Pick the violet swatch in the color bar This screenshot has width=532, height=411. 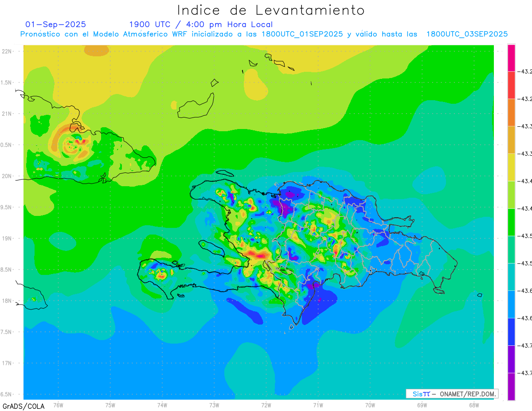tap(511, 359)
